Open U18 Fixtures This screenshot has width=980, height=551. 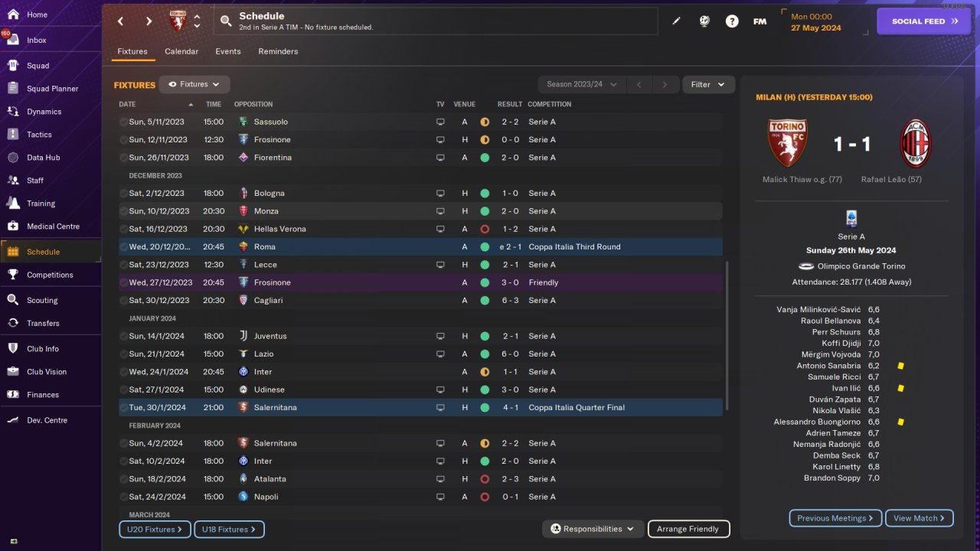coord(230,529)
